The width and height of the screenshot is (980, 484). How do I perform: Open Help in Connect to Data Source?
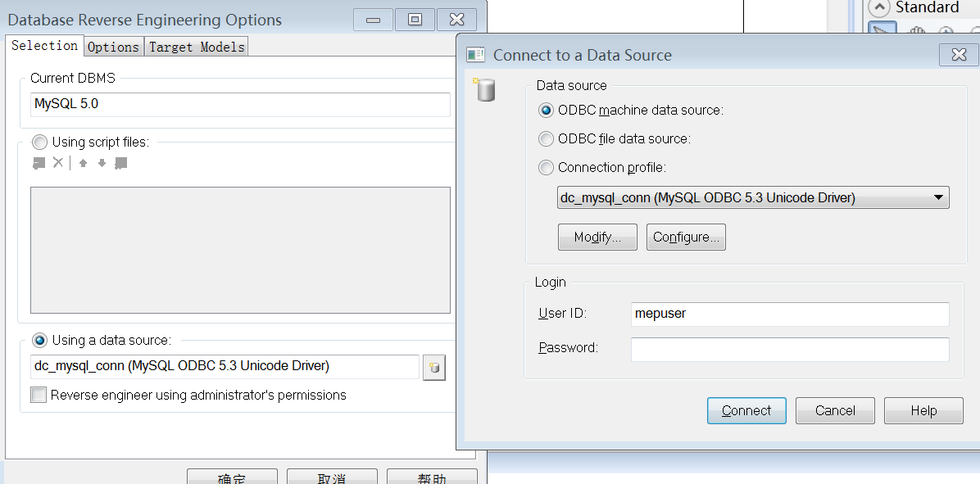coord(923,411)
